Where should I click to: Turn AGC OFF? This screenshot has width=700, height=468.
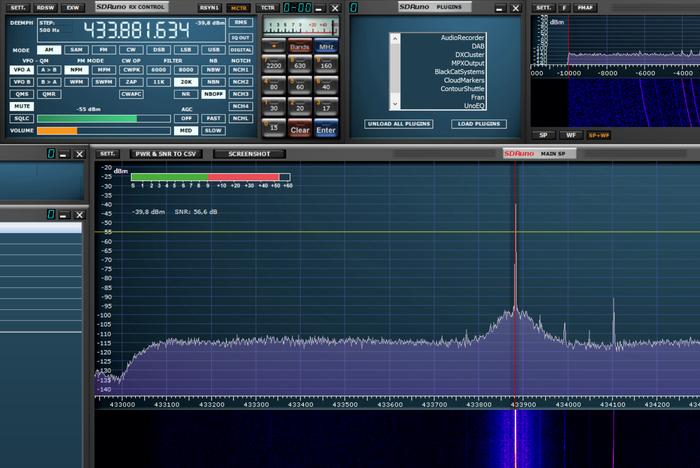coord(186,118)
